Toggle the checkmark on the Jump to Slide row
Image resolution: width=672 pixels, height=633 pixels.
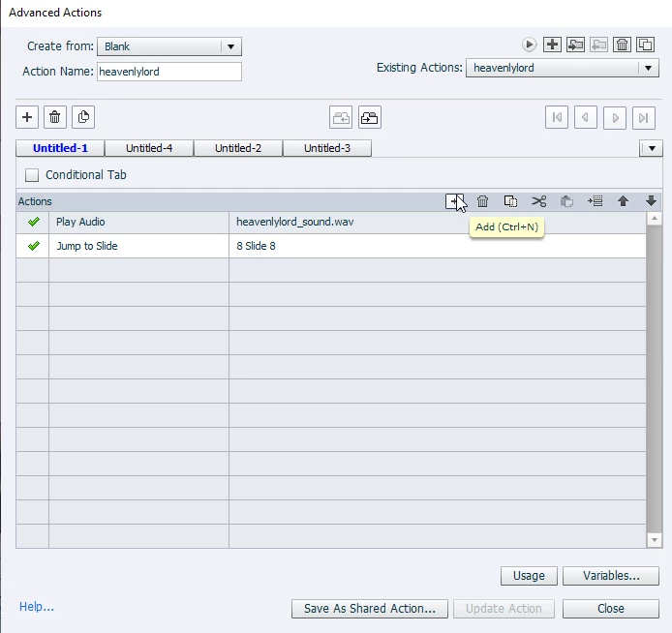click(x=34, y=246)
